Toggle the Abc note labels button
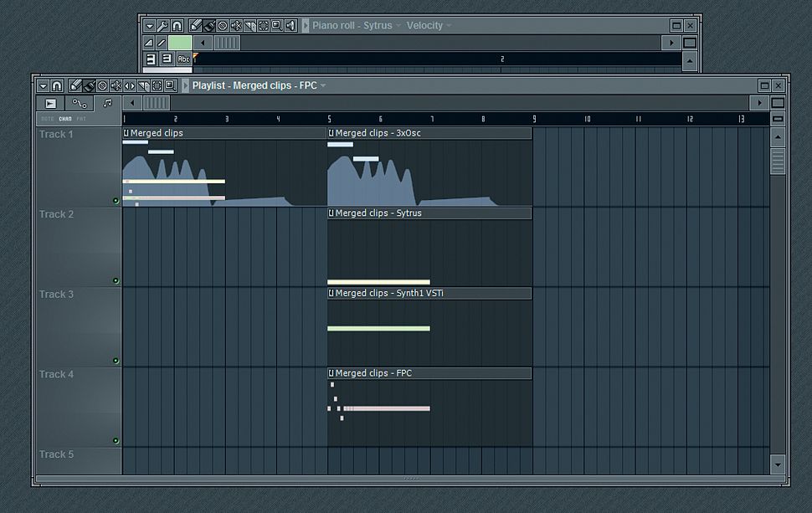The width and height of the screenshot is (812, 513). point(183,59)
